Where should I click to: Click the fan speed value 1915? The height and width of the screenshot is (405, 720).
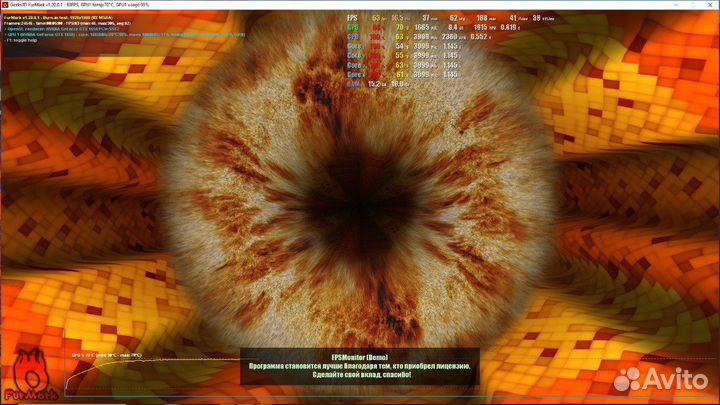(481, 28)
